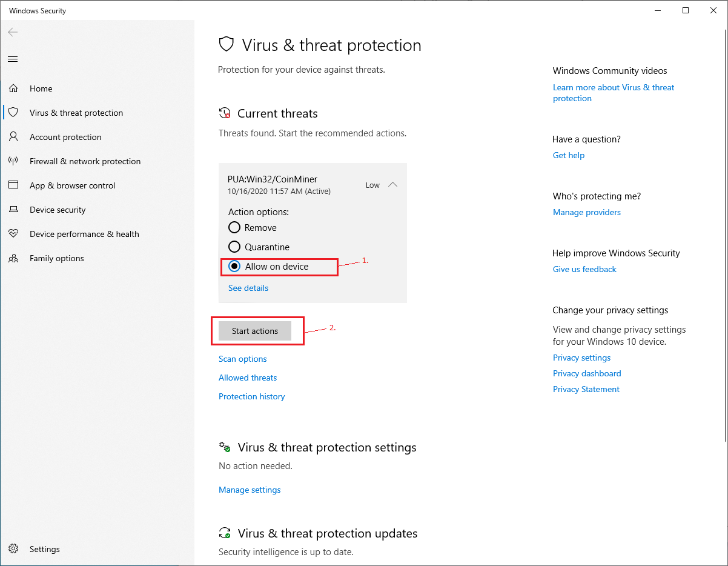The width and height of the screenshot is (728, 566).
Task: Go to Virus & threat protection menu item
Action: click(76, 113)
